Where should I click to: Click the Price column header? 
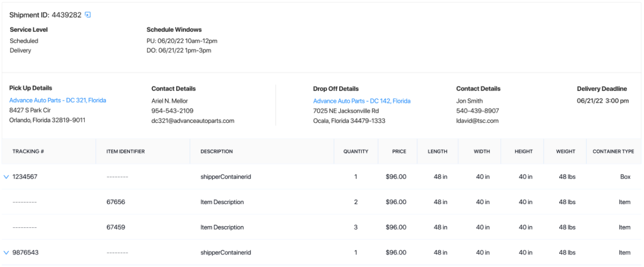coord(399,151)
